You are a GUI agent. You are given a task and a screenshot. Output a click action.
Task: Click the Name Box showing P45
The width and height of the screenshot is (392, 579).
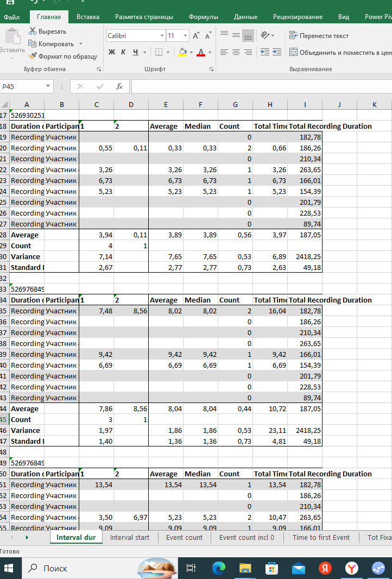click(x=22, y=86)
